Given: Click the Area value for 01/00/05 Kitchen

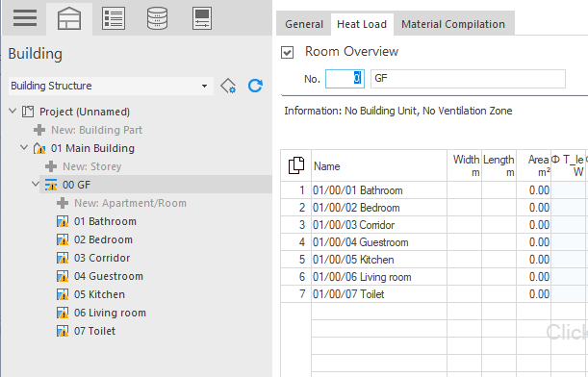Looking at the screenshot, I should tap(533, 260).
